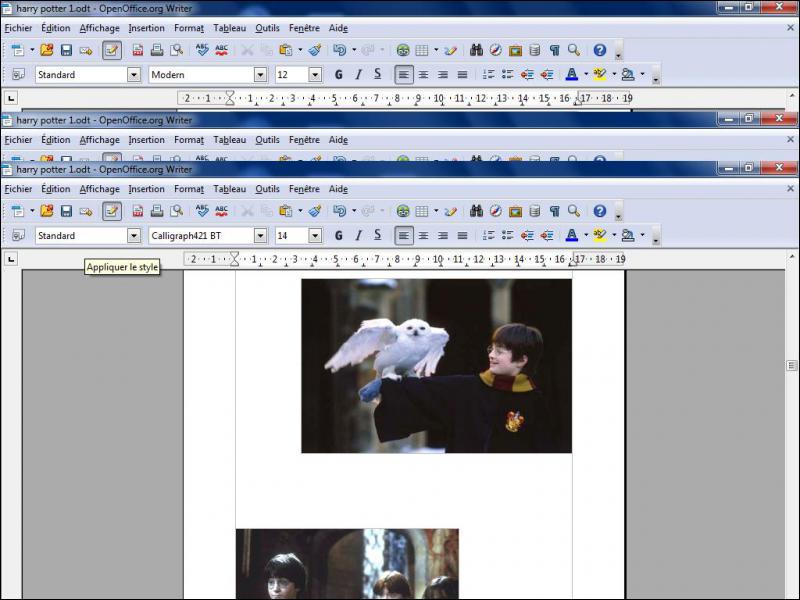Select the Format Paintbrush in front window
Screen dimensions: 800x600
click(x=315, y=211)
